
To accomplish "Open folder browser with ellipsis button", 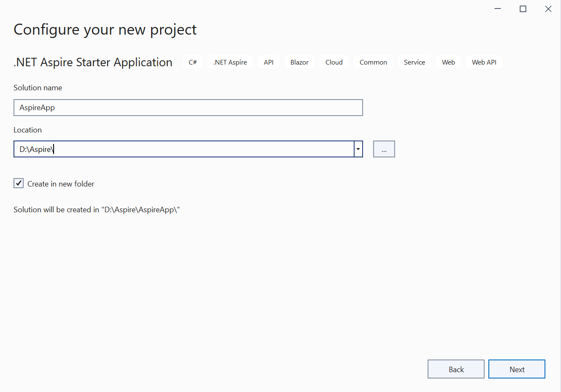I will (384, 149).
